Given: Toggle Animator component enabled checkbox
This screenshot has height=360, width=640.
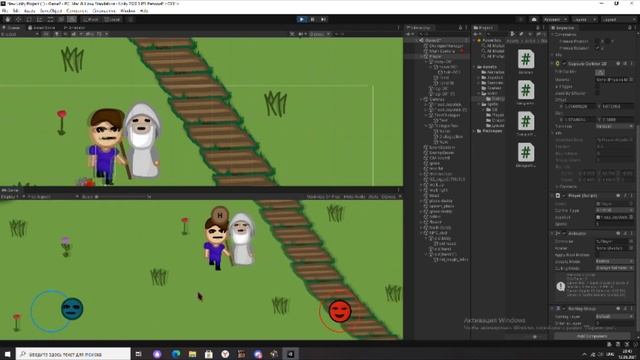Looking at the screenshot, I should pyautogui.click(x=564, y=233).
